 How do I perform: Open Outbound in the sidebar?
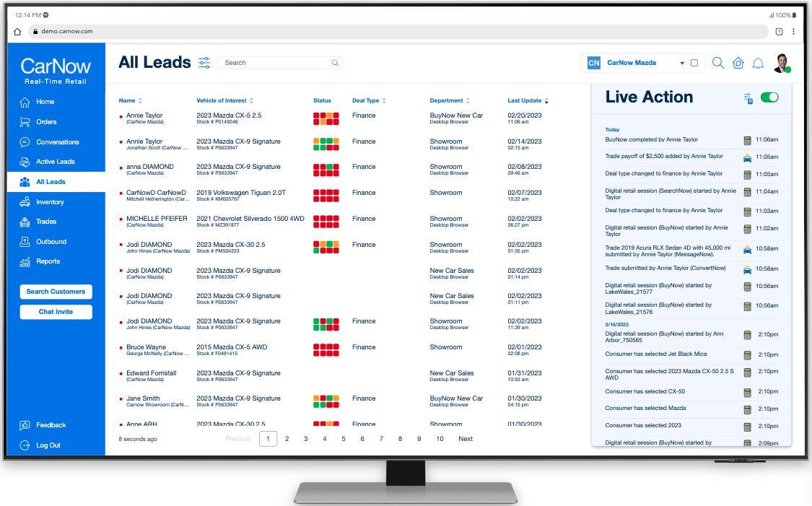pyautogui.click(x=51, y=242)
